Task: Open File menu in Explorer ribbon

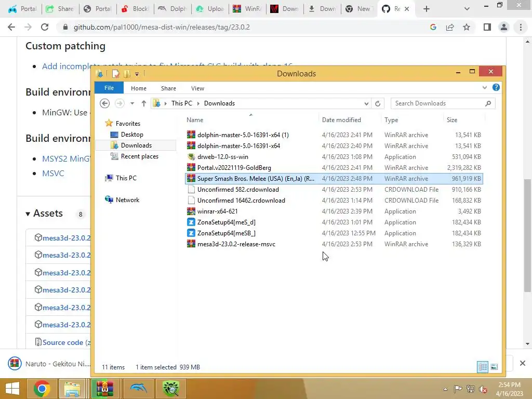Action: (x=109, y=88)
